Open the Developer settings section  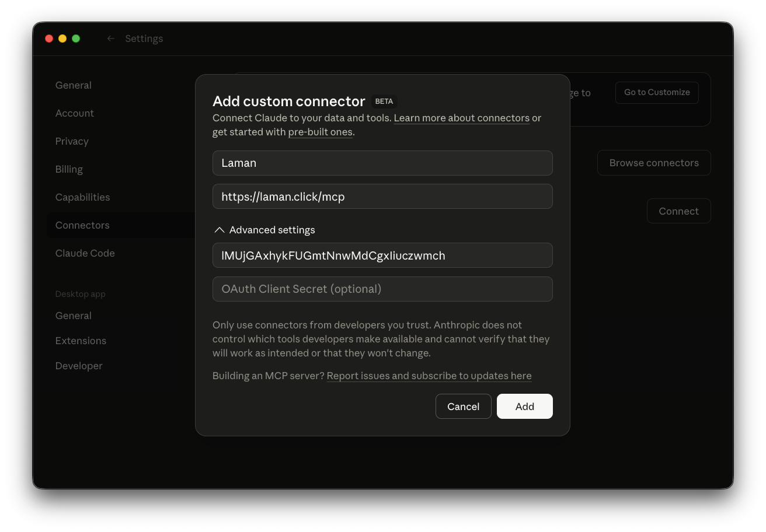coord(79,366)
